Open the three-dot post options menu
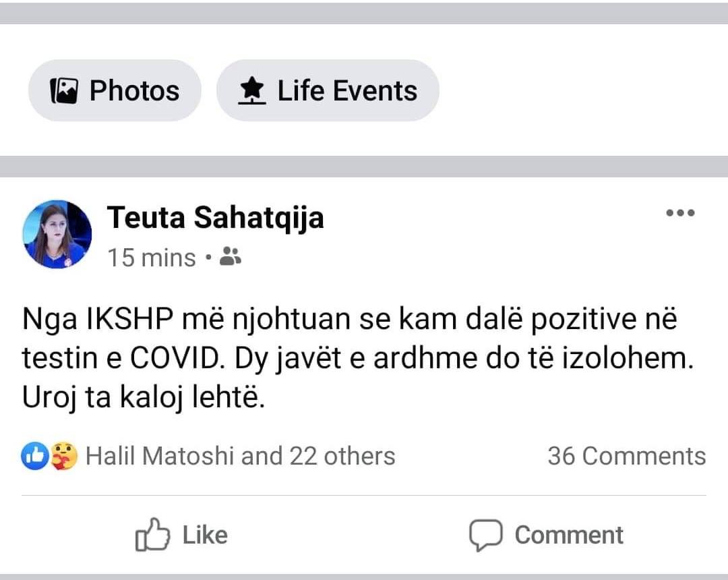728x580 pixels. [679, 214]
